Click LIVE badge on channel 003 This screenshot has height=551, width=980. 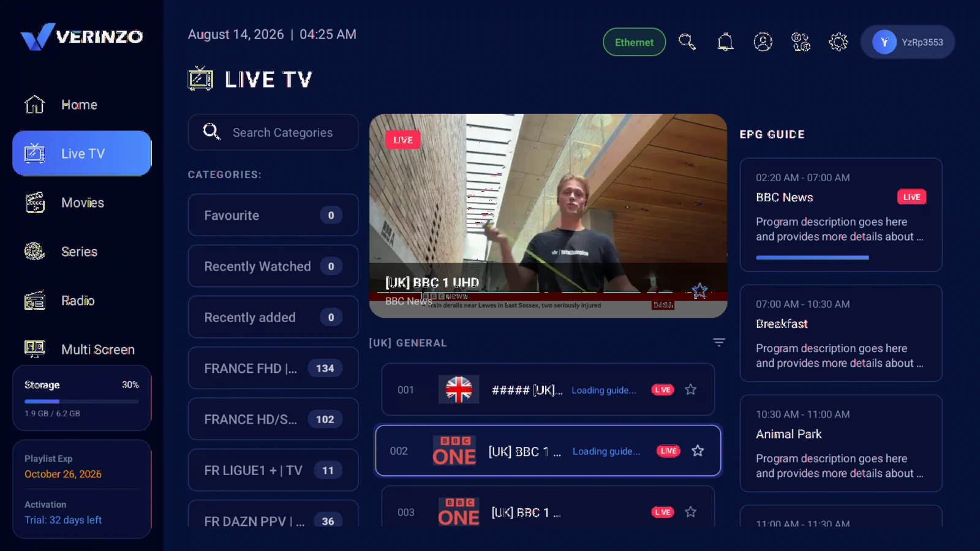(663, 512)
